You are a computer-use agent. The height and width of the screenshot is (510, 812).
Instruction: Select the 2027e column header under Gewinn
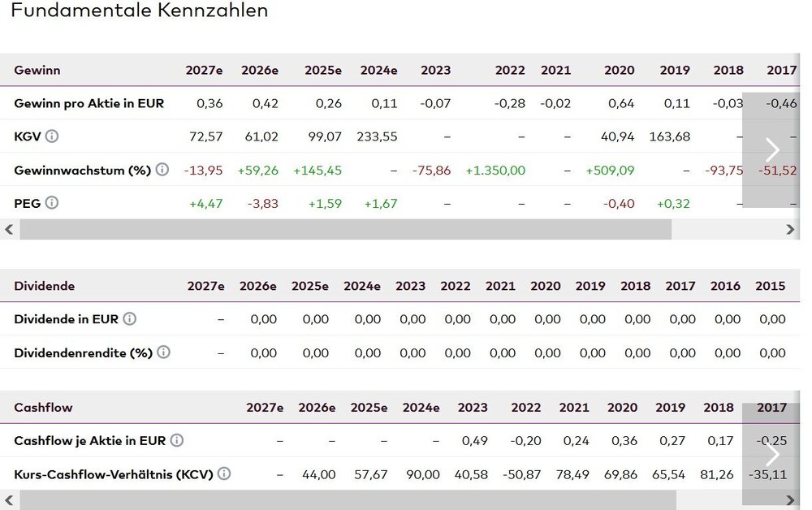tap(204, 70)
